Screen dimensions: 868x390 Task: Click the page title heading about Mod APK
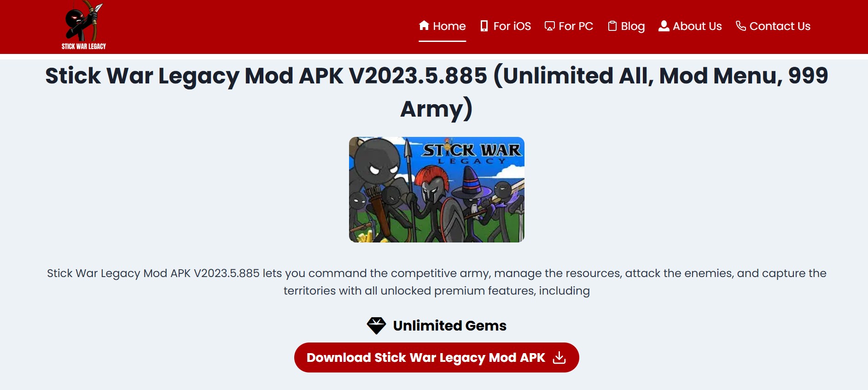coord(437,92)
